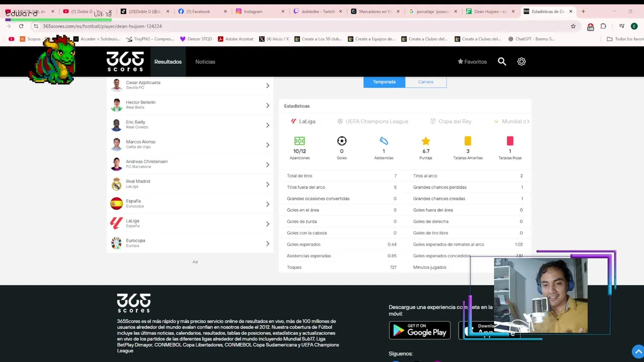The height and width of the screenshot is (362, 644).
Task: Open the settings gear icon
Action: pos(521,61)
